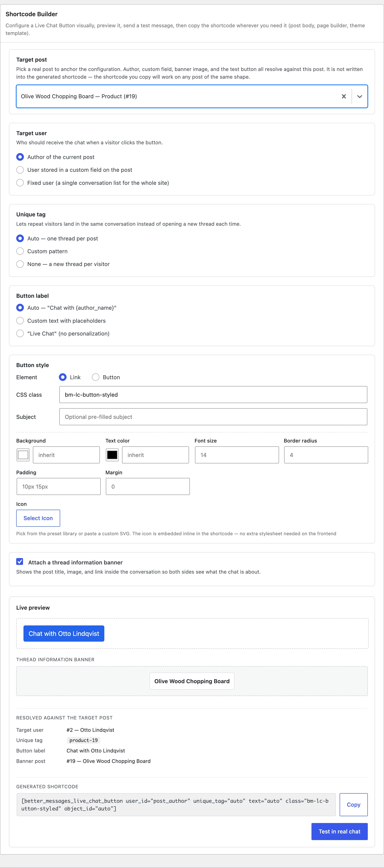Click the Margin input field
The image size is (384, 868).
tap(148, 487)
